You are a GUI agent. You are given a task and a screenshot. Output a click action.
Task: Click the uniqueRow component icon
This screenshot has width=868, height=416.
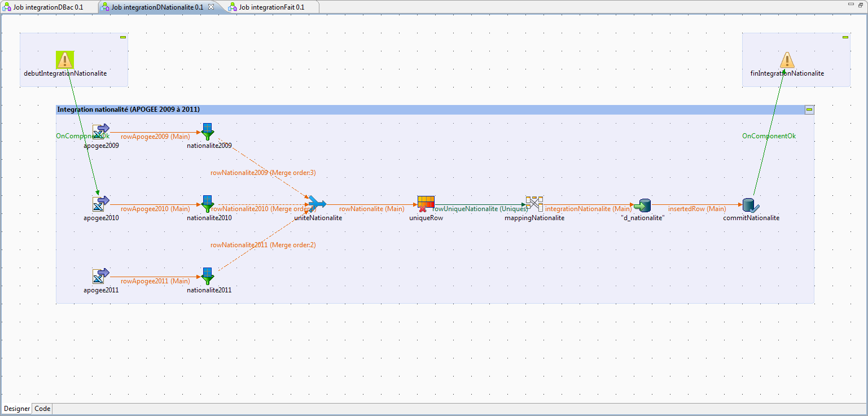(x=426, y=204)
